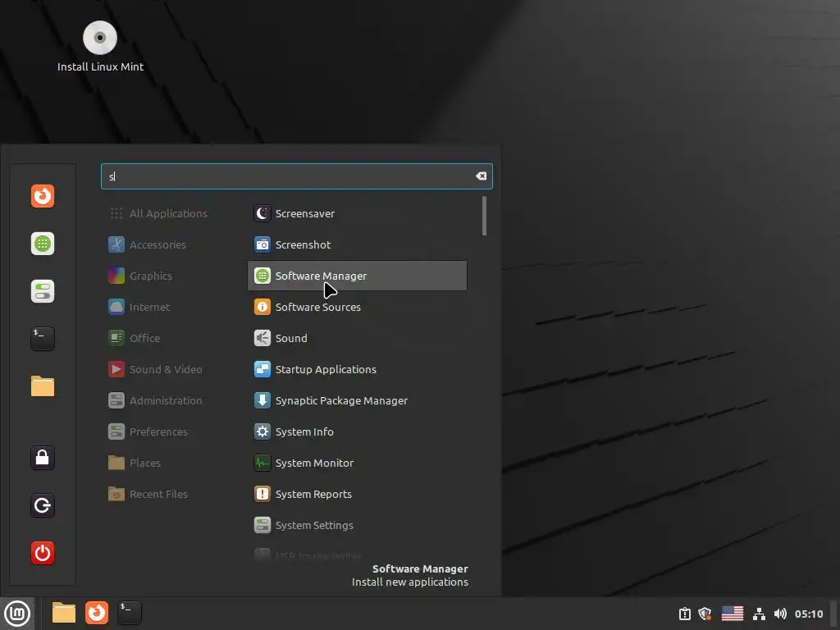Viewport: 840px width, 630px height.
Task: Open Software Sources
Action: tap(358, 307)
